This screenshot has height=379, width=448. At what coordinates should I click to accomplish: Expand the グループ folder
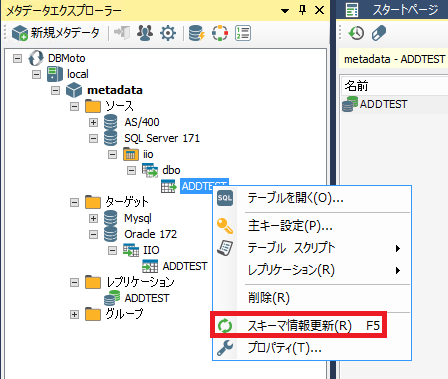coord(75,314)
